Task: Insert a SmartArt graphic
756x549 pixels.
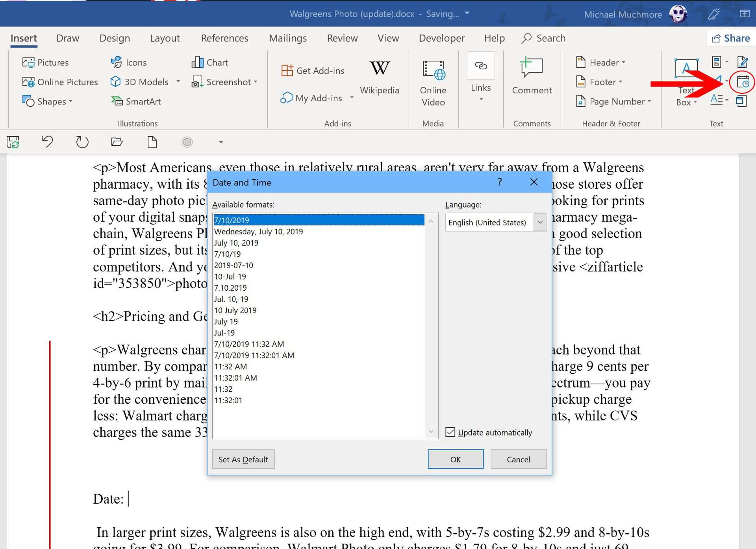Action: (136, 101)
